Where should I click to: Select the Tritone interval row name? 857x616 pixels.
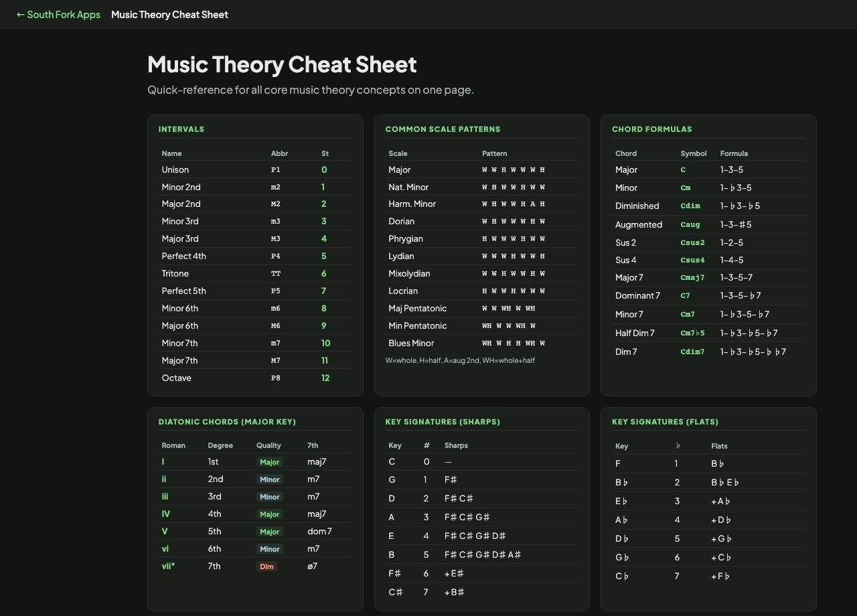point(175,273)
